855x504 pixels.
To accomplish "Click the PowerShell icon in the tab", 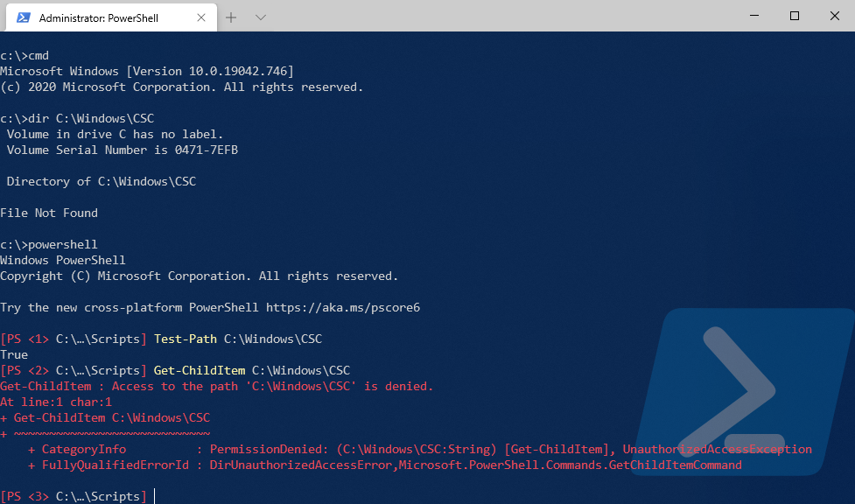I will (x=24, y=17).
